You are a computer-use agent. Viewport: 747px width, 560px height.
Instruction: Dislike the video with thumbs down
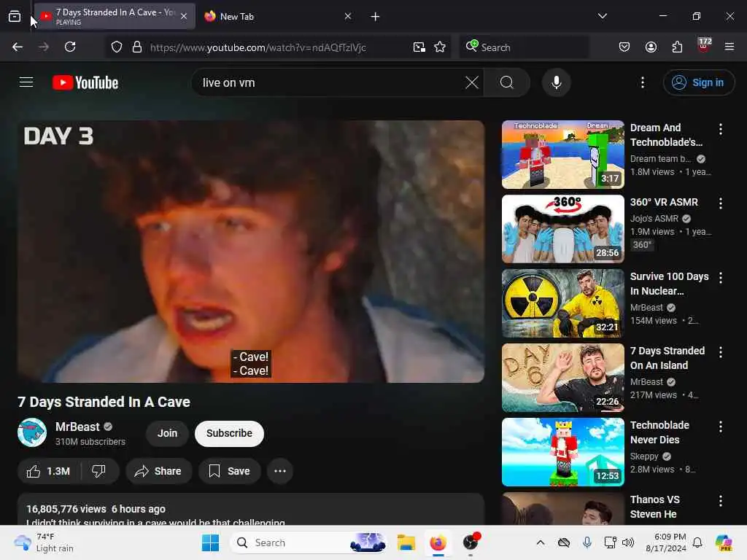pyautogui.click(x=99, y=471)
